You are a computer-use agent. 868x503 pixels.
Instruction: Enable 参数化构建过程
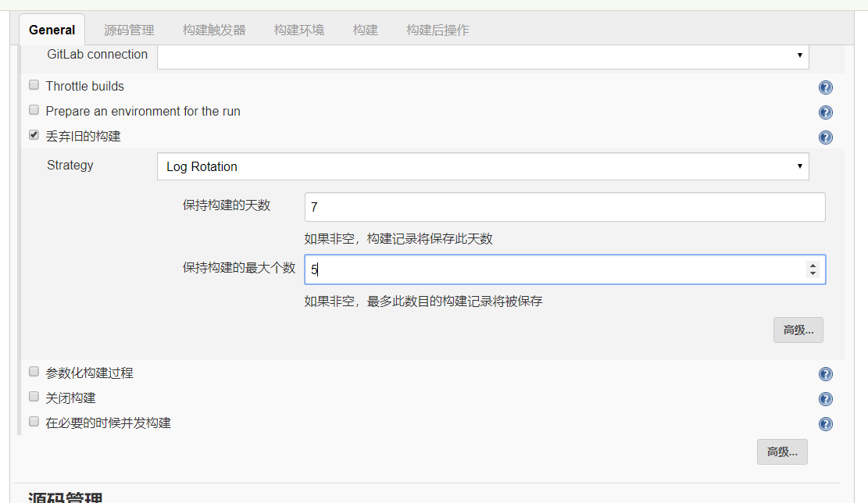tap(34, 371)
